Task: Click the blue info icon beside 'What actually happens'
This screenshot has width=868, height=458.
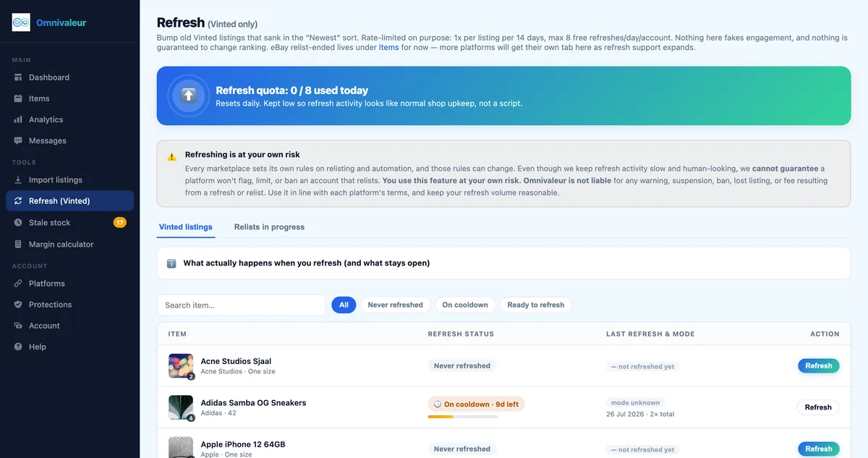Action: coord(171,263)
